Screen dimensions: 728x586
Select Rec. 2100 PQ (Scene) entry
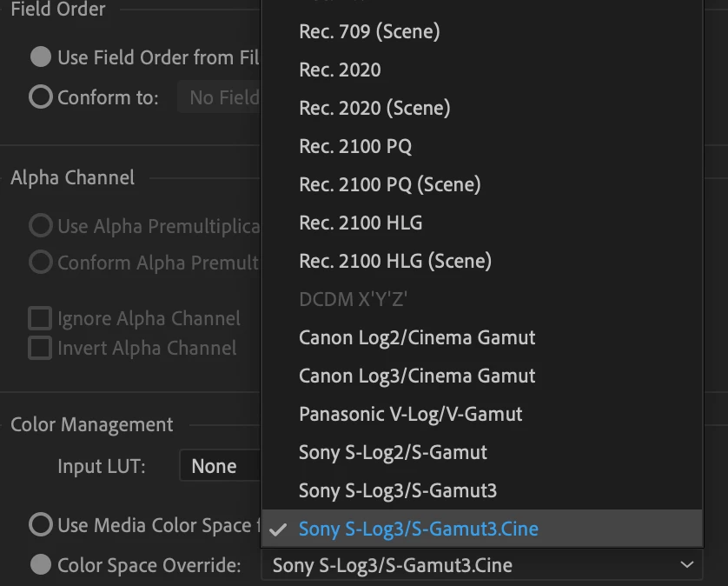pyautogui.click(x=482, y=184)
